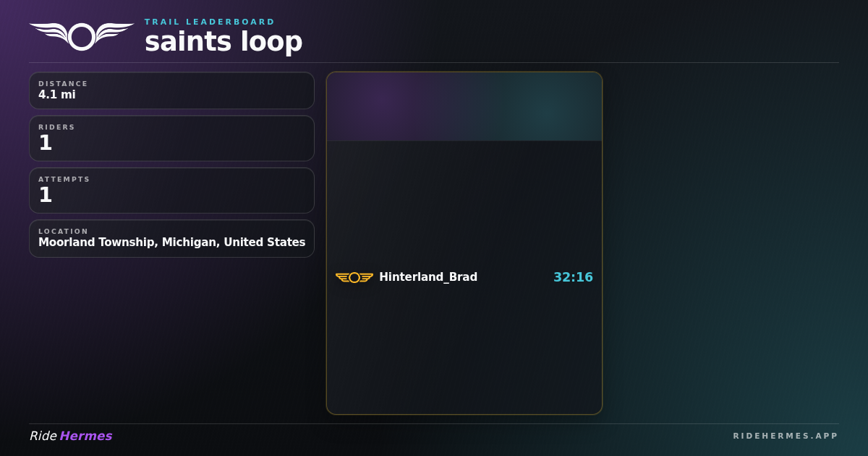Open the Distance 4.1 mi card

click(171, 90)
